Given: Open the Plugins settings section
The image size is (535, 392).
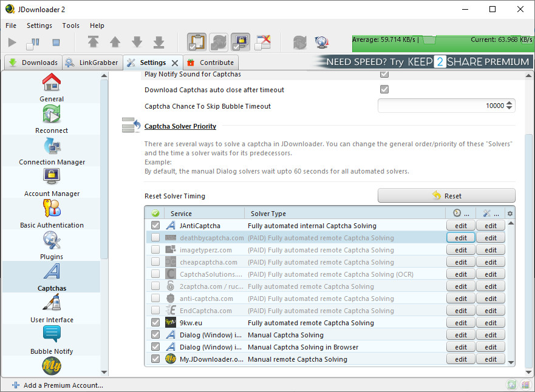Looking at the screenshot, I should 51,246.
